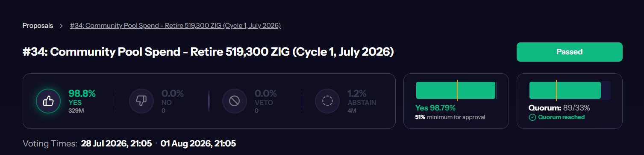Click the voting start time 28 Jul 2026
The height and width of the screenshot is (155, 644).
(x=117, y=143)
